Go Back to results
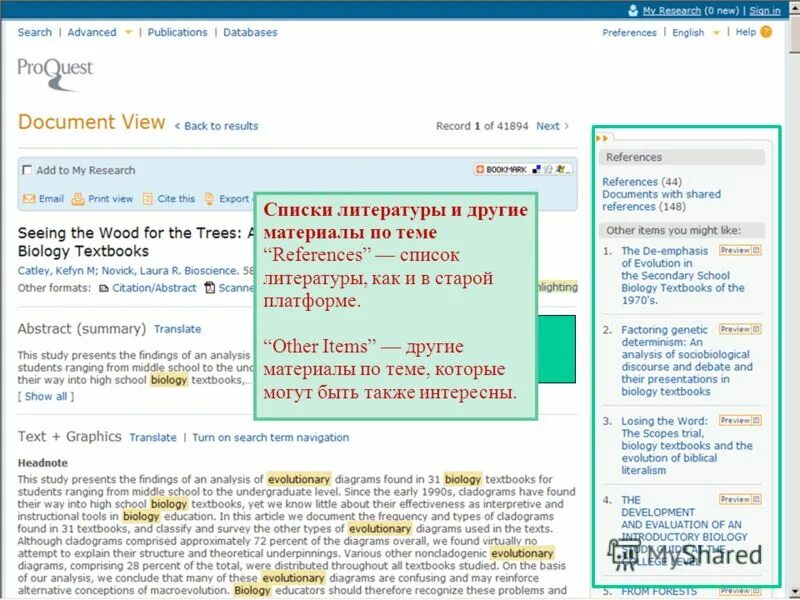Viewport: 800px width, 600px height. pos(218,126)
